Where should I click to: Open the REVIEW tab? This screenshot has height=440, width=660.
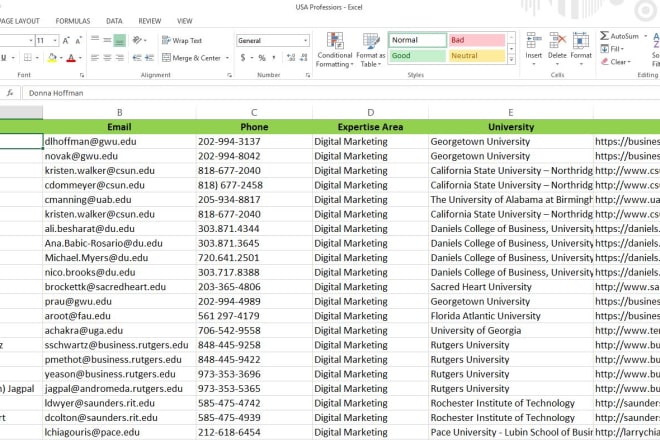[x=150, y=21]
